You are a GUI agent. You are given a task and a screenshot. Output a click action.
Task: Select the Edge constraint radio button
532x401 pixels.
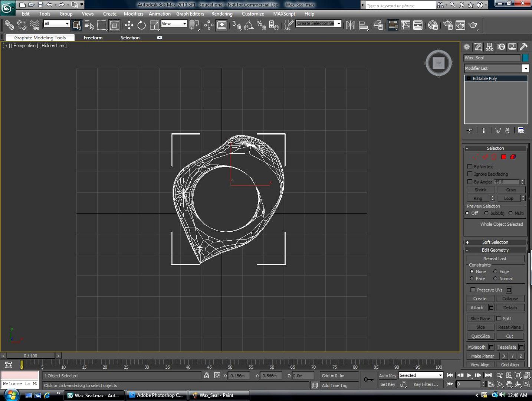[x=495, y=271]
